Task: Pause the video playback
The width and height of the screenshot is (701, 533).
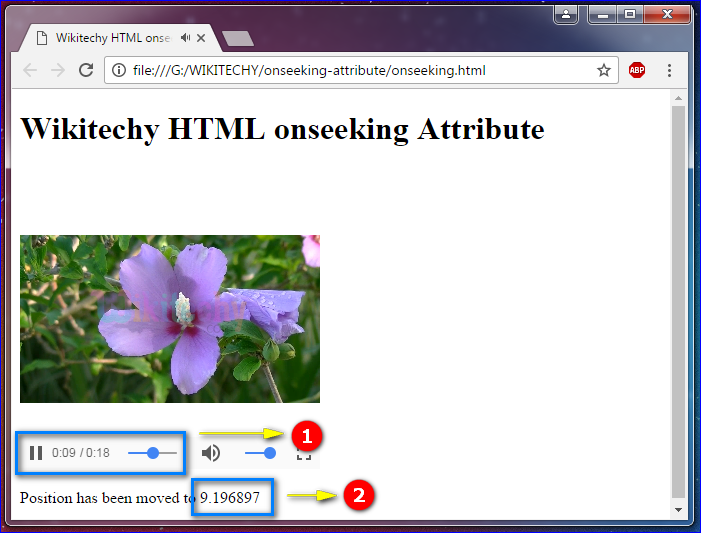Action: pos(36,453)
